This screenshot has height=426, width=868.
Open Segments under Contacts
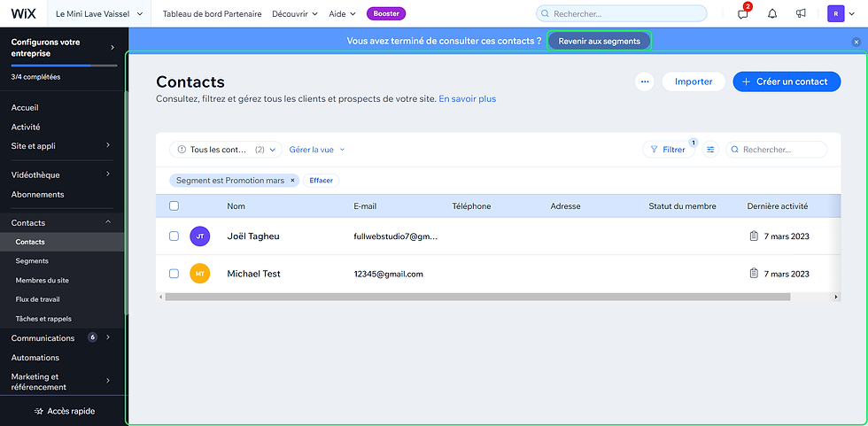(x=32, y=261)
